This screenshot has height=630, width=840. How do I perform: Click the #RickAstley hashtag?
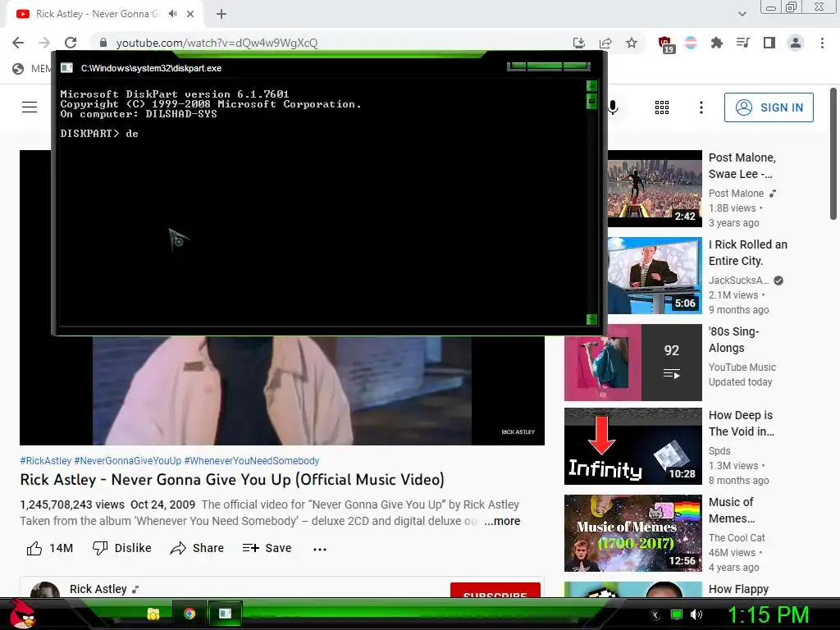tap(46, 461)
